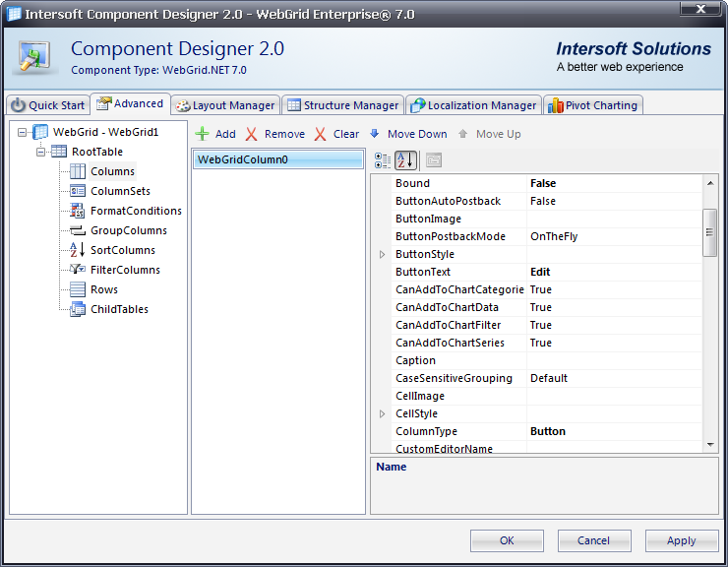Open the Pivot Charting tab
728x567 pixels.
pyautogui.click(x=592, y=105)
